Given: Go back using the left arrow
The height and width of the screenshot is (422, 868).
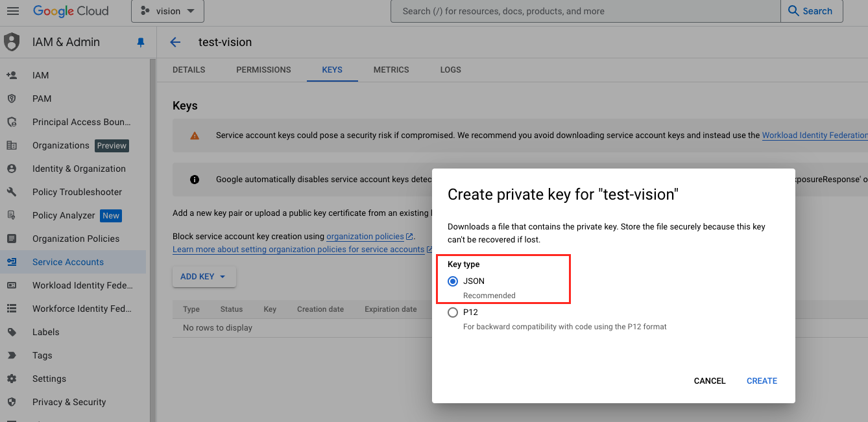Looking at the screenshot, I should (175, 42).
